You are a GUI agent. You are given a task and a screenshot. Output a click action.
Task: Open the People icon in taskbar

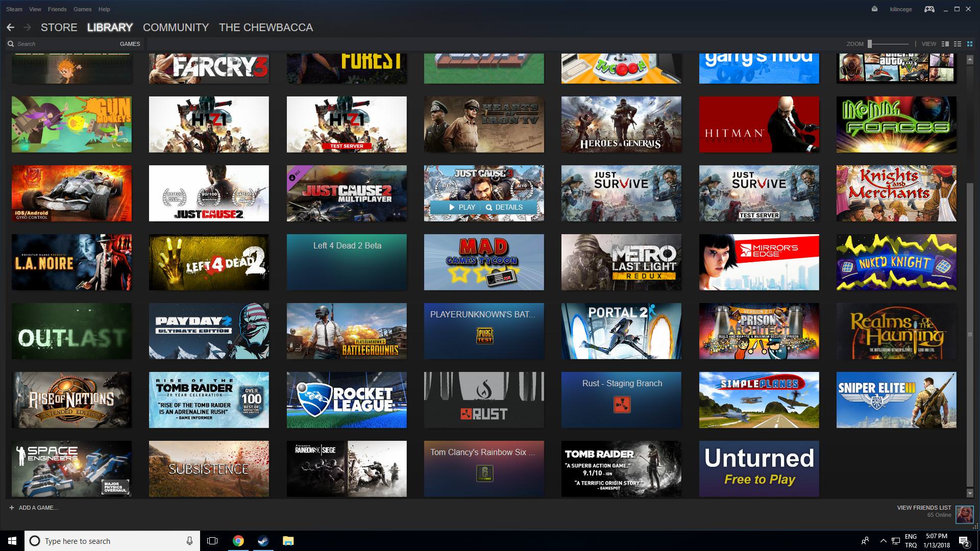866,541
